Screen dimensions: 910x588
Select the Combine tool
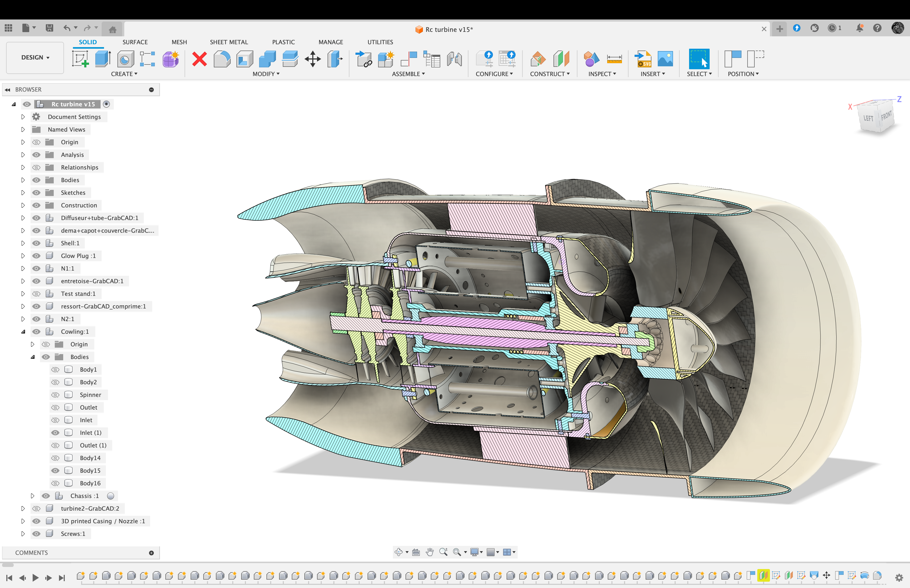coord(267,59)
